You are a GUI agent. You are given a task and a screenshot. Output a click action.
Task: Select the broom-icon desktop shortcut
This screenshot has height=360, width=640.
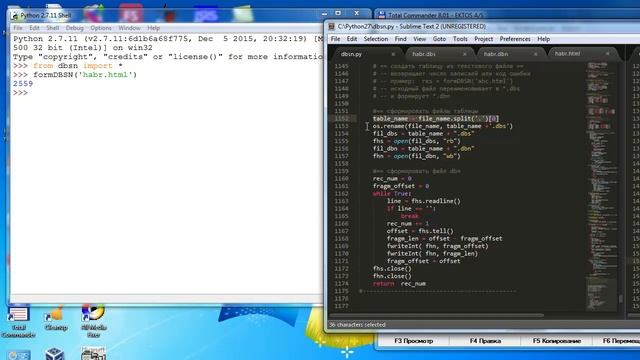click(x=56, y=318)
